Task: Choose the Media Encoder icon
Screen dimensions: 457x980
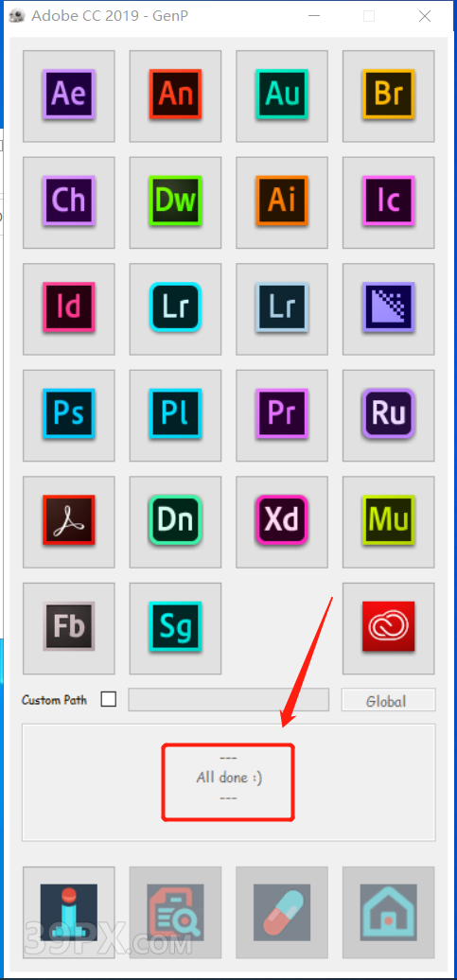Action: 389,308
